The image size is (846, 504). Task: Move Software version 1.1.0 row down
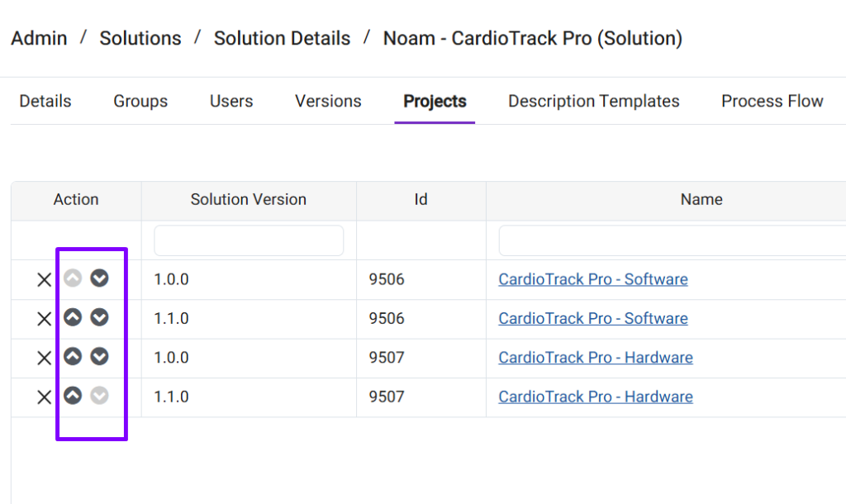pos(99,317)
